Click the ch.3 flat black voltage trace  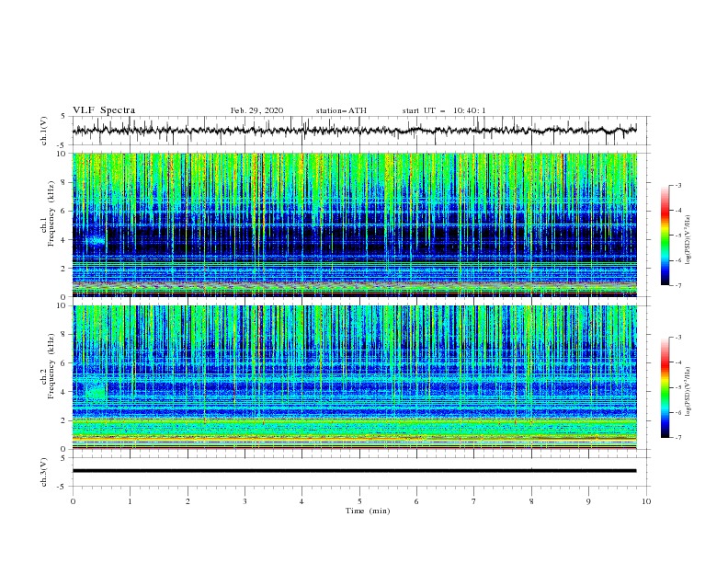pos(354,471)
